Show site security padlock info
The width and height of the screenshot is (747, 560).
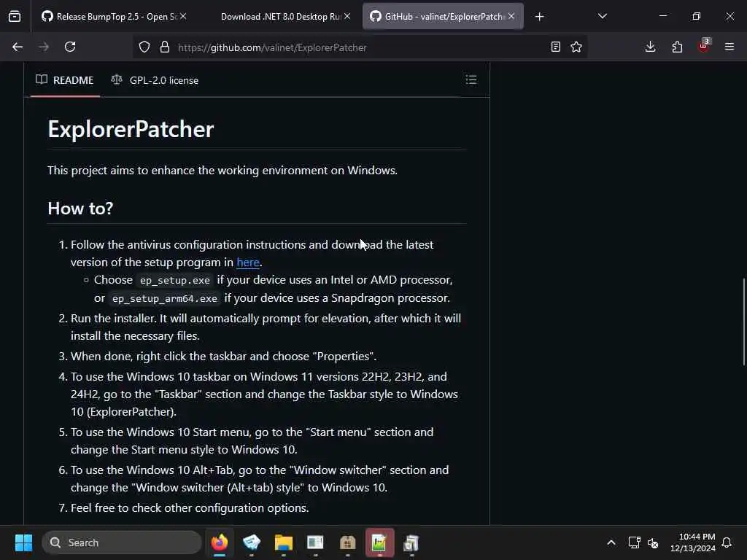click(165, 47)
